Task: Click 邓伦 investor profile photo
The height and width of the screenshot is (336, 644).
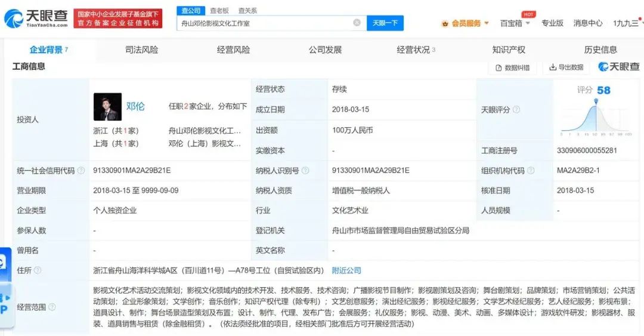Action: point(107,107)
